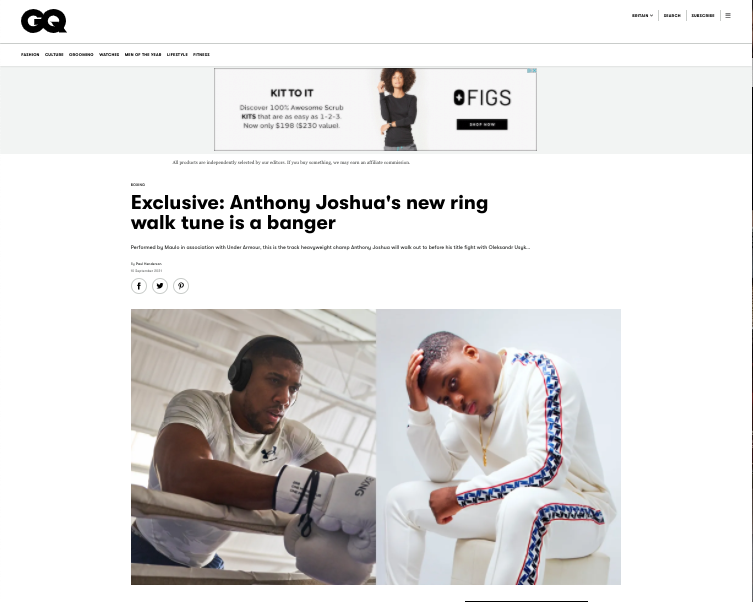The width and height of the screenshot is (753, 602).
Task: Click the Shop Now ad button
Action: (x=482, y=124)
